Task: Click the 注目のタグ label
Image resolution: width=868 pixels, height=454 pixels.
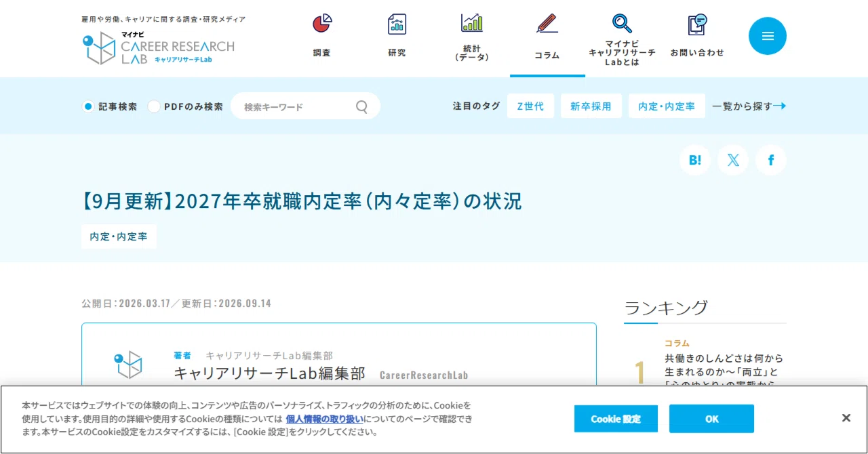Action: click(x=476, y=106)
